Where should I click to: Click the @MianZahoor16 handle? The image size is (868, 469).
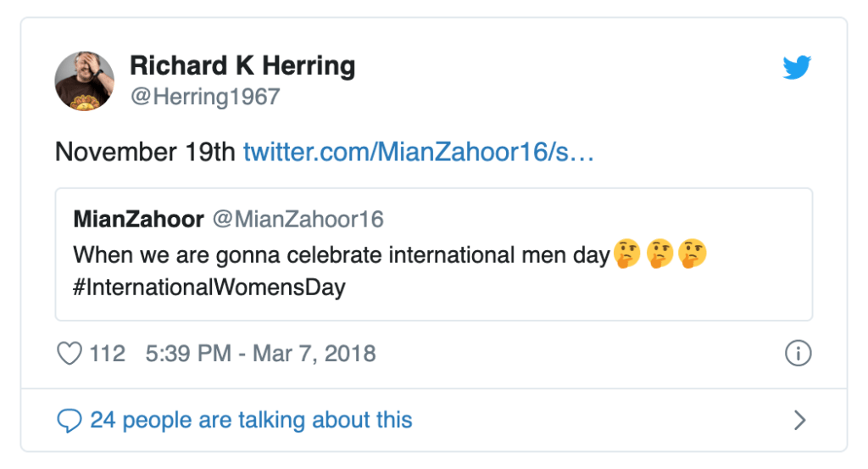[298, 220]
